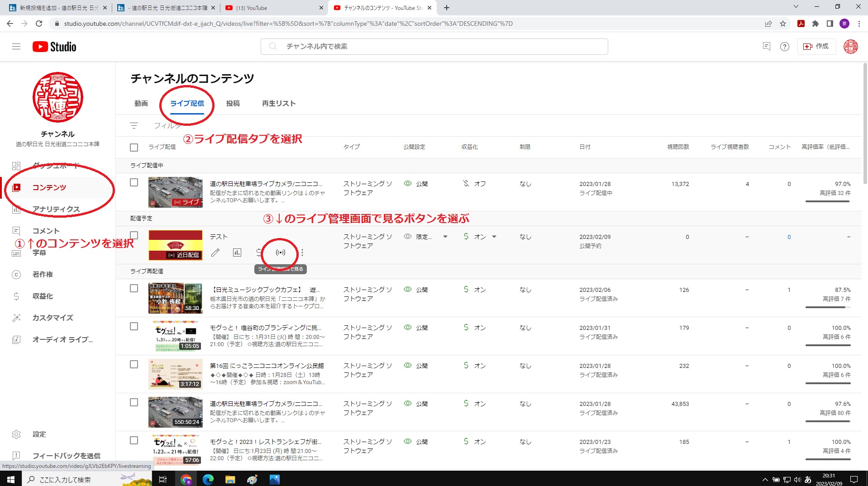Open the hamburger menu in Studio header
868x486 pixels.
click(16, 47)
